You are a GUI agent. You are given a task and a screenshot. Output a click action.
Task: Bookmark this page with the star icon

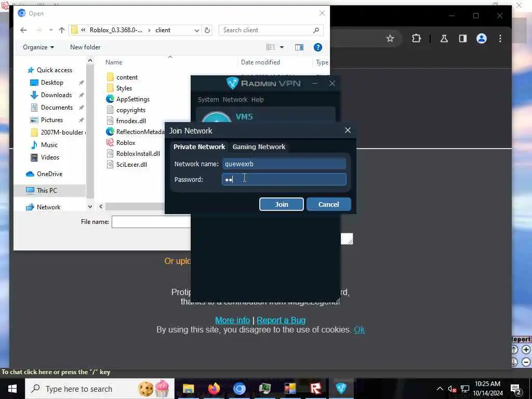coord(390,38)
